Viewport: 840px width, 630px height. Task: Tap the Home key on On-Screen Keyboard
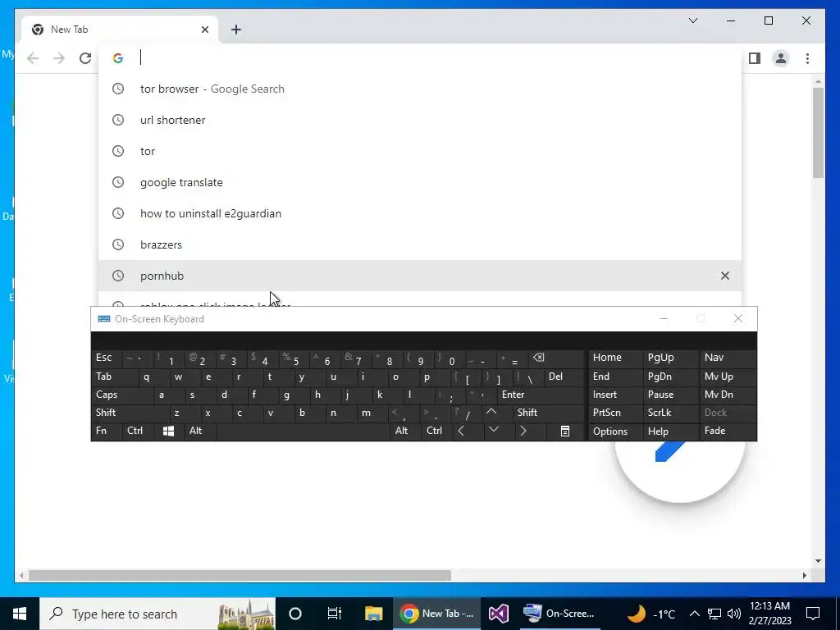[615, 358]
